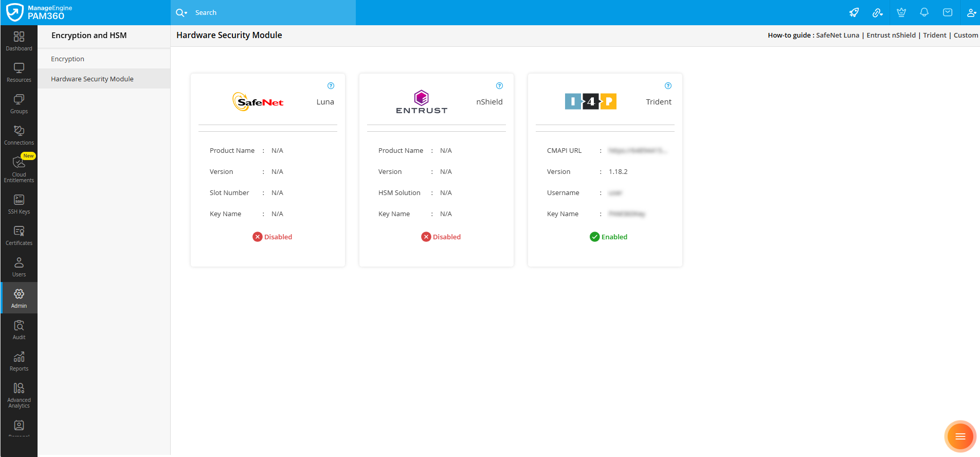Open Certificates section in sidebar
The image size is (980, 457).
pos(19,236)
